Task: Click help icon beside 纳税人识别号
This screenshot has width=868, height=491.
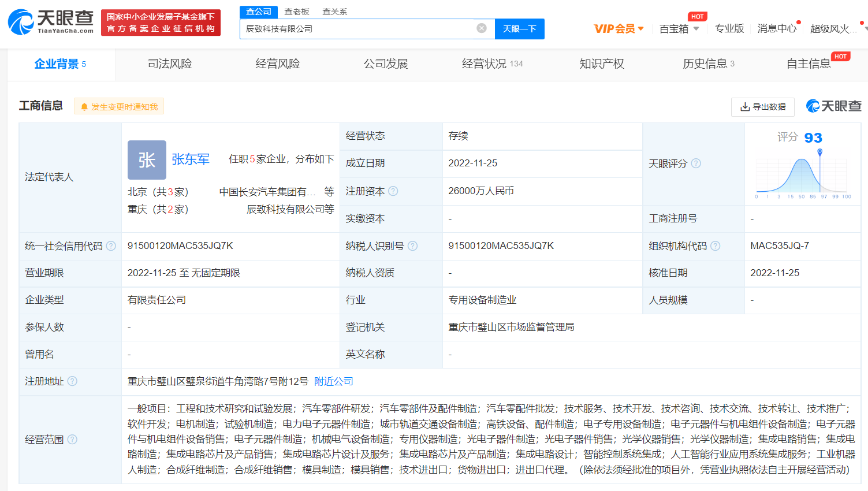Action: [412, 246]
